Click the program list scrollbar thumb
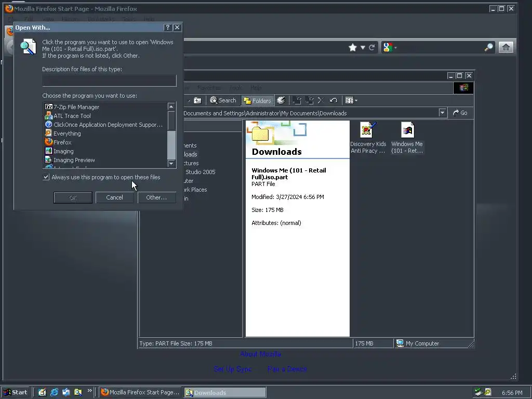This screenshot has height=399, width=532. [x=171, y=144]
